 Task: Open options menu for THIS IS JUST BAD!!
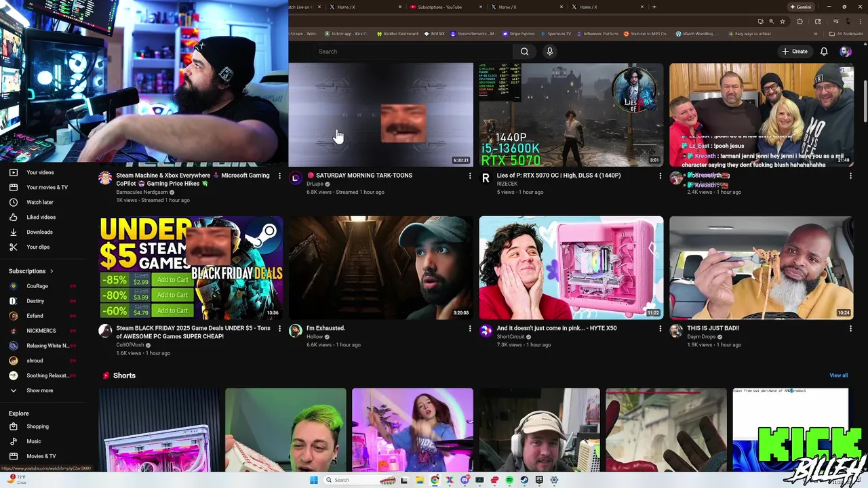[850, 328]
